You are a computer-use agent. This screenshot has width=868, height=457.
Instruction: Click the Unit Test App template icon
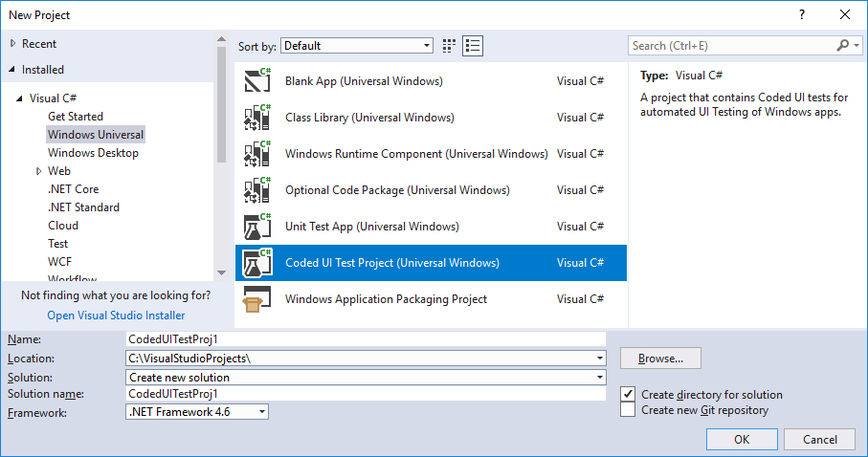(257, 227)
